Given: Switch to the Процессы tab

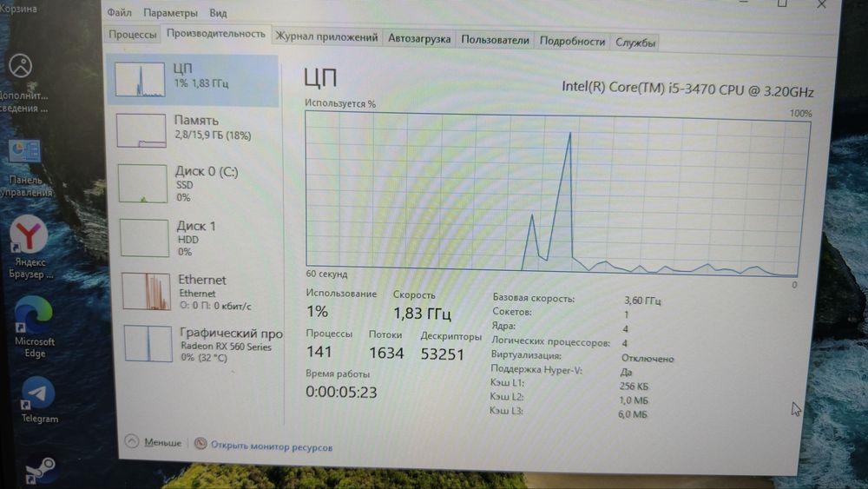Looking at the screenshot, I should click(132, 35).
